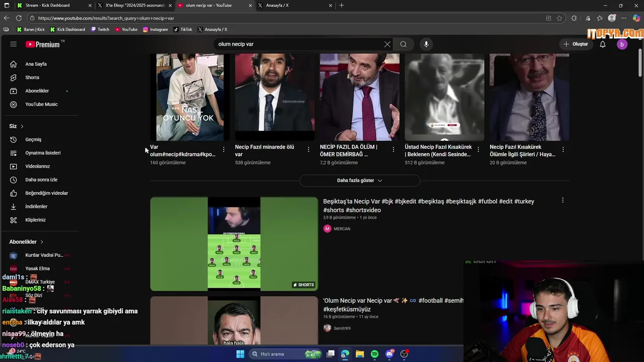
Task: Reload the page with refresh button
Action: [19, 18]
